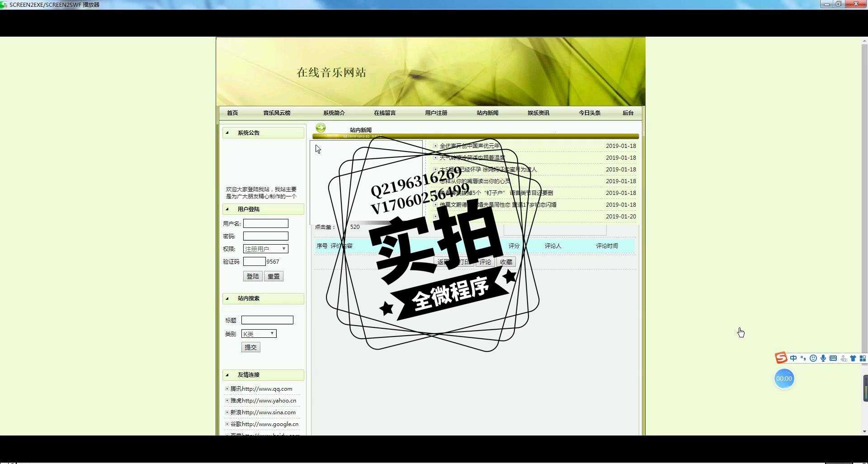
Task: Click the audio level meter widget
Action: tap(865, 388)
